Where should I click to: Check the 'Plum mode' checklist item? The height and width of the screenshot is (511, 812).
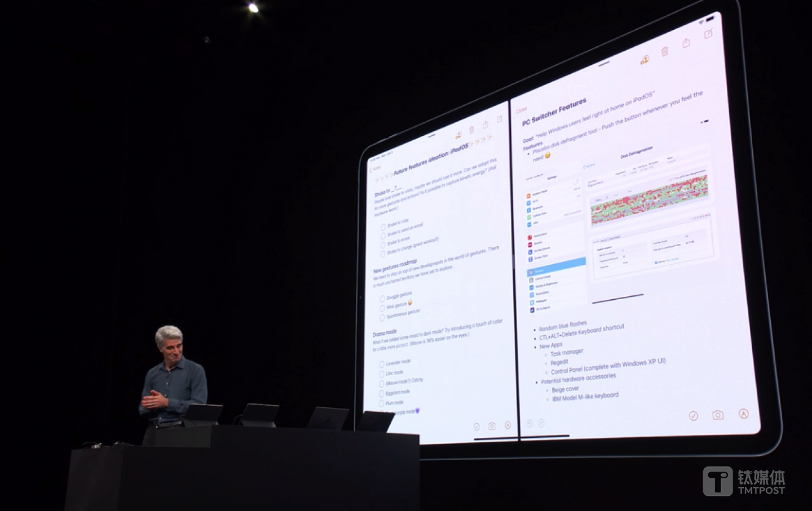coord(382,404)
